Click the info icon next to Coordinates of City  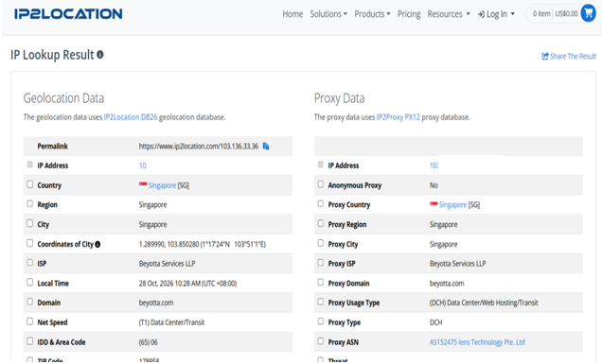point(97,244)
